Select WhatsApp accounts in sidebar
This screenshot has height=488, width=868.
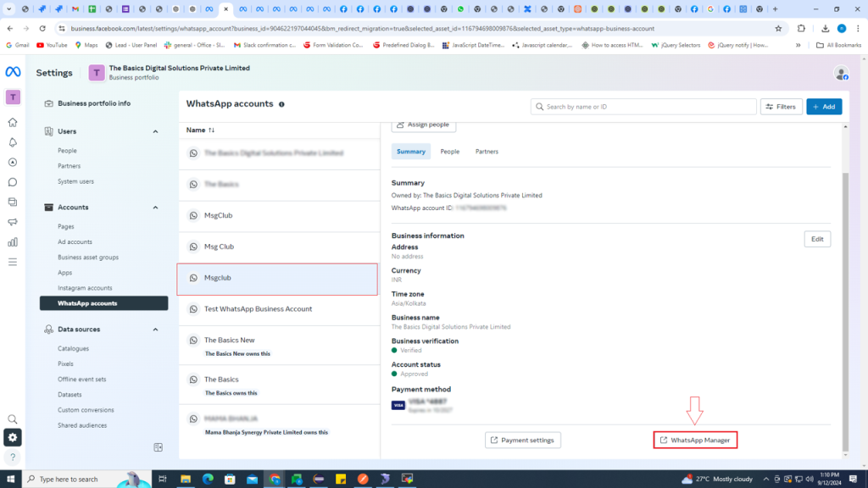point(103,303)
